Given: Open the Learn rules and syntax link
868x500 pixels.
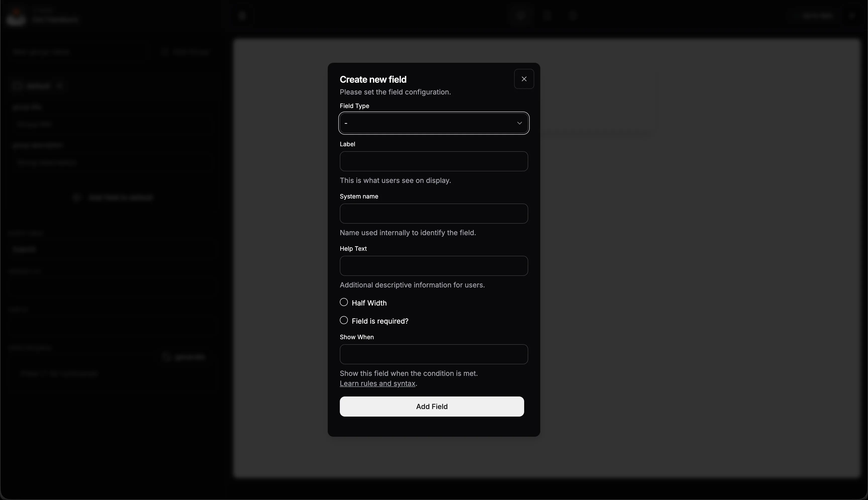Looking at the screenshot, I should coord(377,384).
